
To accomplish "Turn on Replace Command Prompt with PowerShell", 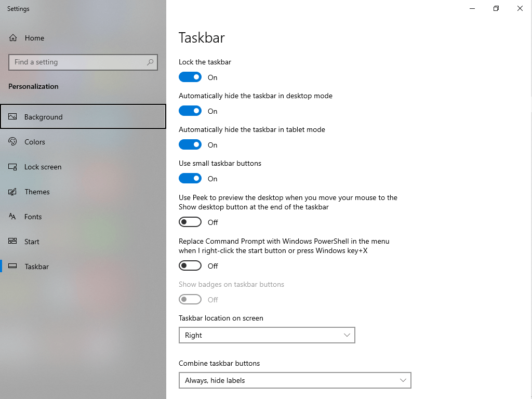I will [190, 265].
